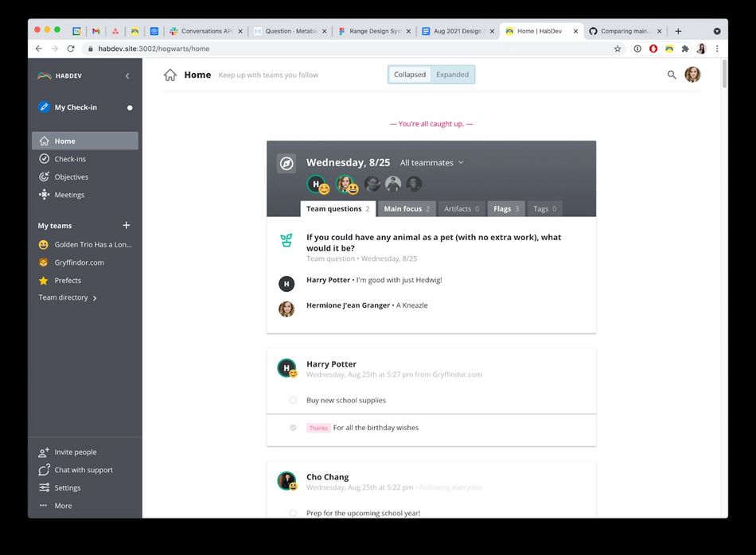The width and height of the screenshot is (756, 555).
Task: Click the compass icon on date card
Action: point(286,163)
